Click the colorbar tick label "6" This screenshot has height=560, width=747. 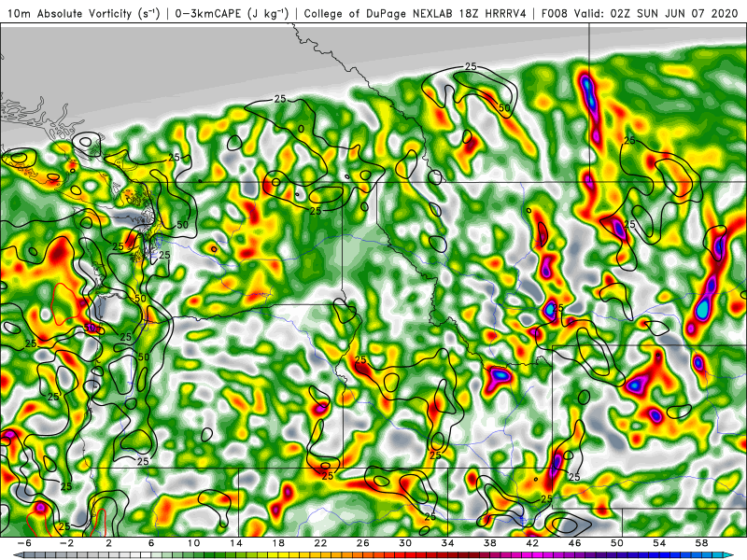pyautogui.click(x=151, y=543)
